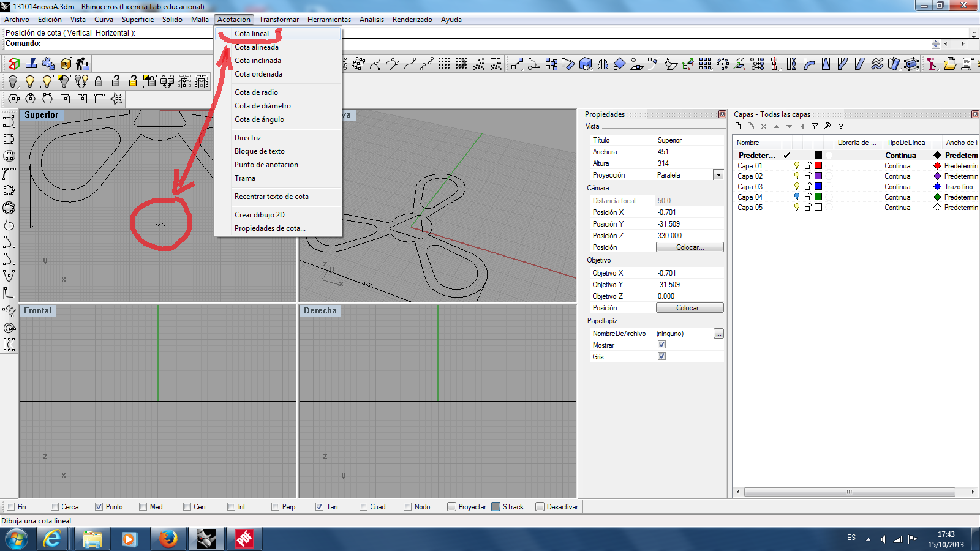
Task: Click the Capas panel help question mark
Action: point(841,126)
